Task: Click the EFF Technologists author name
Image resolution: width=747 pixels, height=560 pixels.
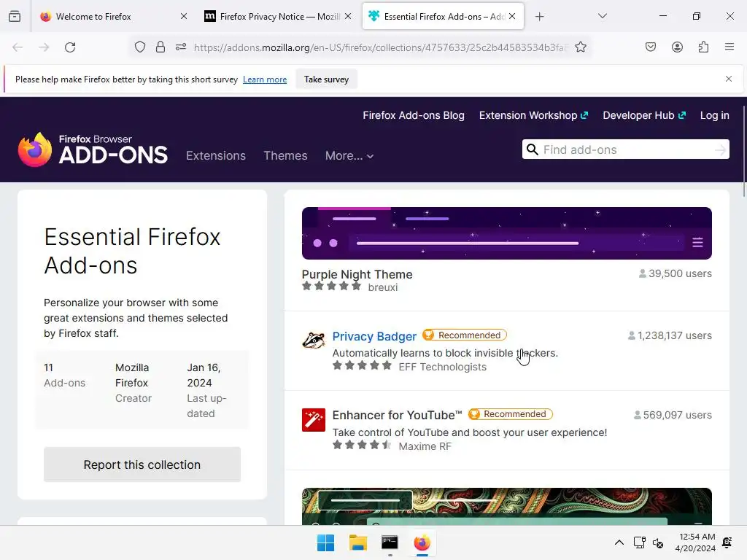Action: tap(443, 367)
